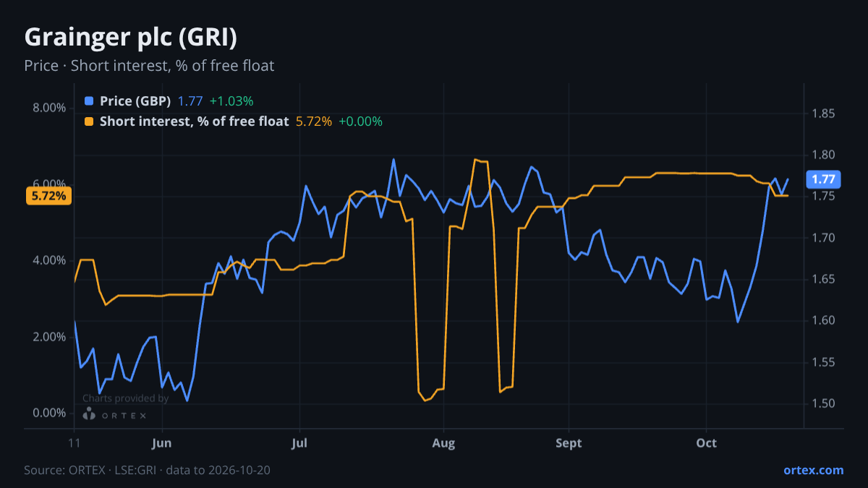Click the 1.80 right axis label
Viewport: 868px width, 488px height.
tap(824, 155)
